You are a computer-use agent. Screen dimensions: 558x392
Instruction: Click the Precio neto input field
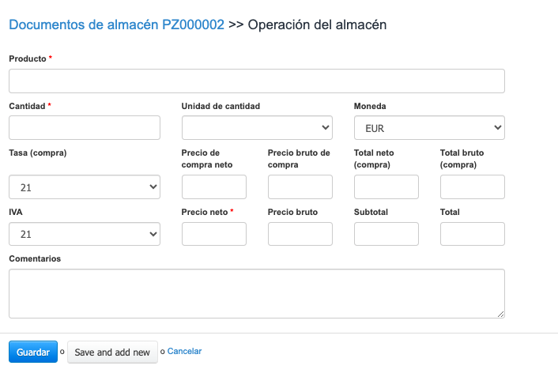213,234
